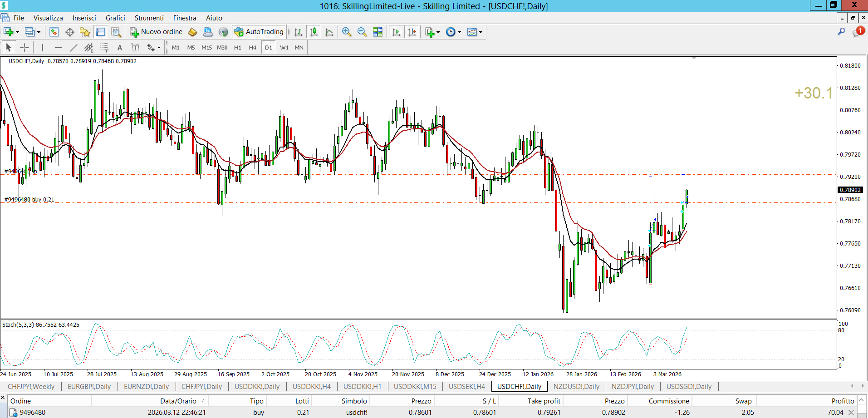Select the Crosshair cursor tool
Screen dimensions: 868x418
pos(25,48)
